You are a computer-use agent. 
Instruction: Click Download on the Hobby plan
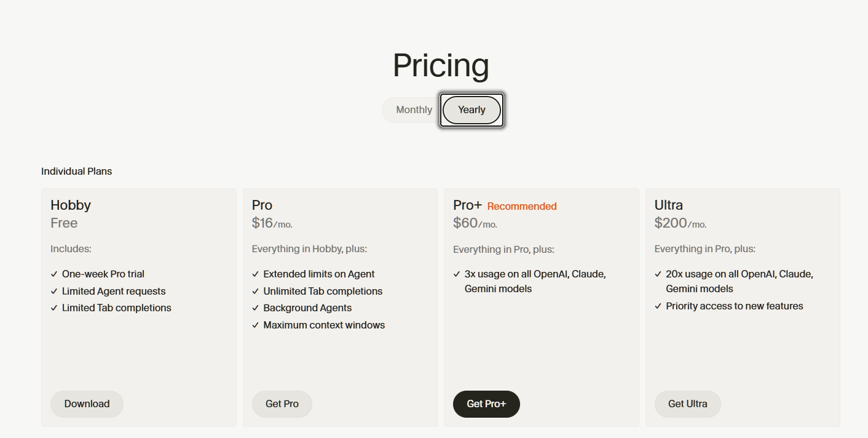click(86, 404)
